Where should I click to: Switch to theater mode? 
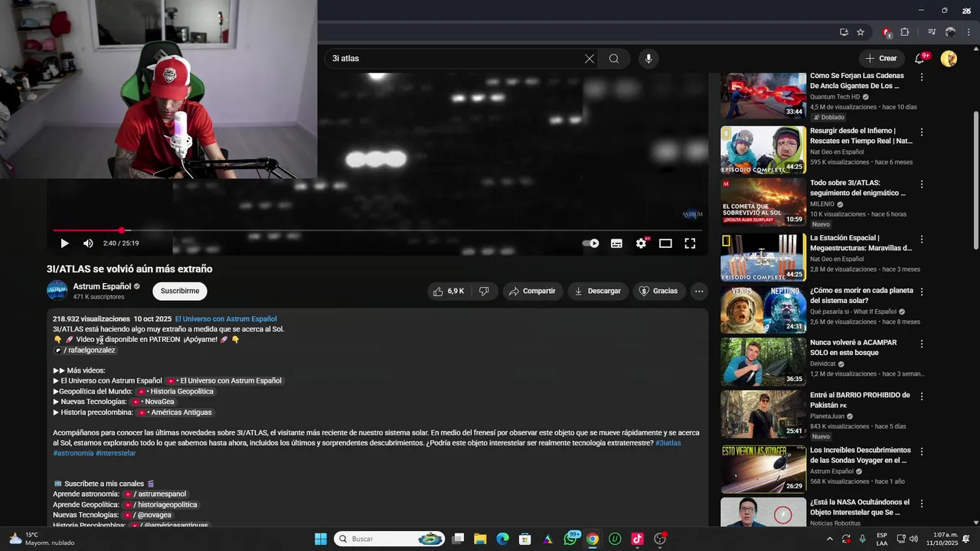[665, 243]
